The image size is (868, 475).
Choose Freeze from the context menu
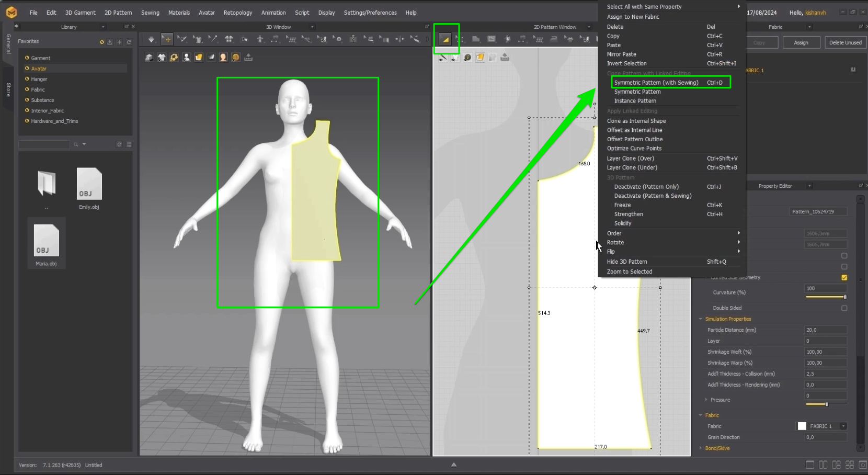click(x=622, y=205)
